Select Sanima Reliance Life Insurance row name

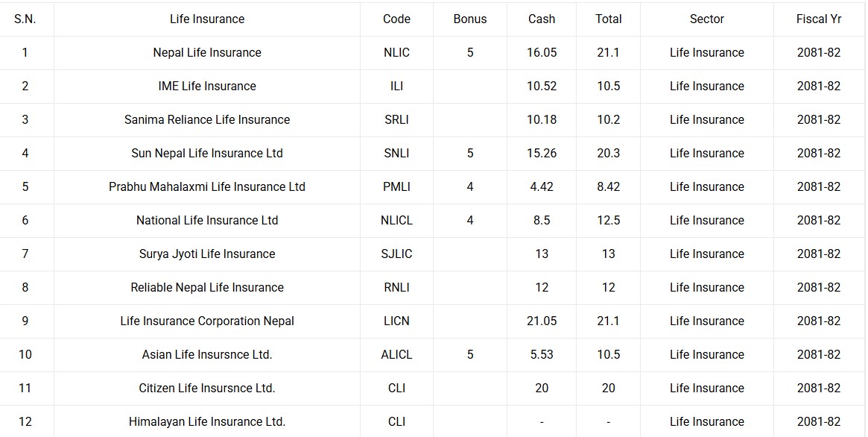click(207, 119)
